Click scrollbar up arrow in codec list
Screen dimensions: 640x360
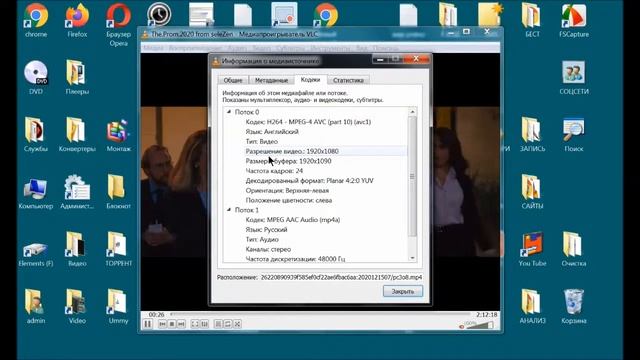pyautogui.click(x=412, y=111)
